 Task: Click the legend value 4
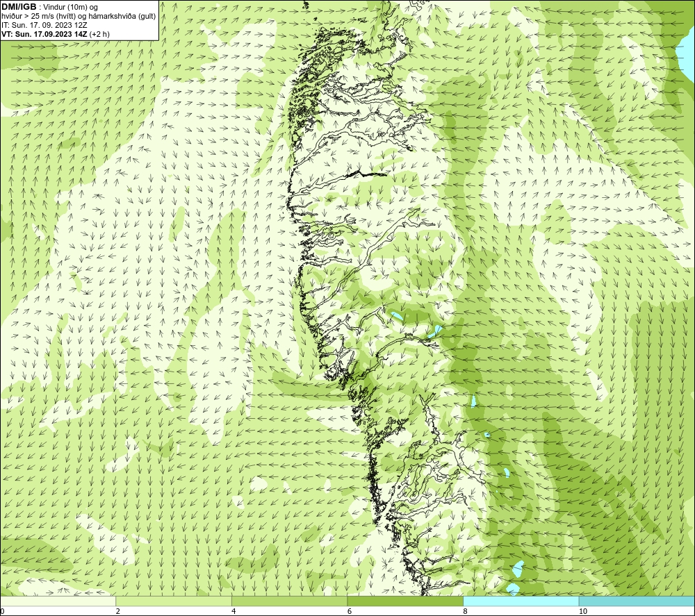pos(234,612)
